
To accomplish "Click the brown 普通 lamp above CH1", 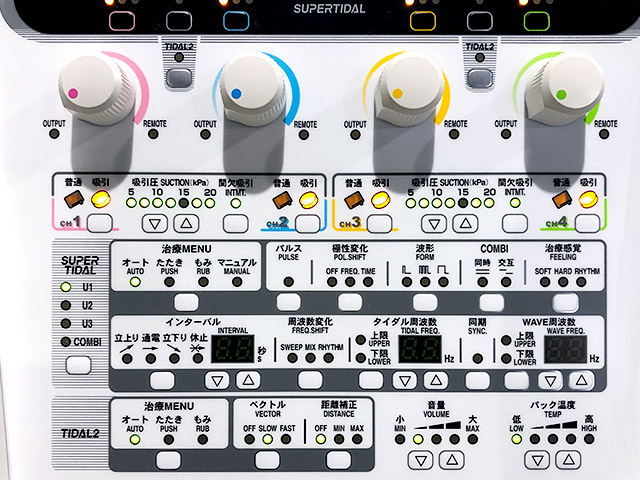I will pyautogui.click(x=74, y=200).
